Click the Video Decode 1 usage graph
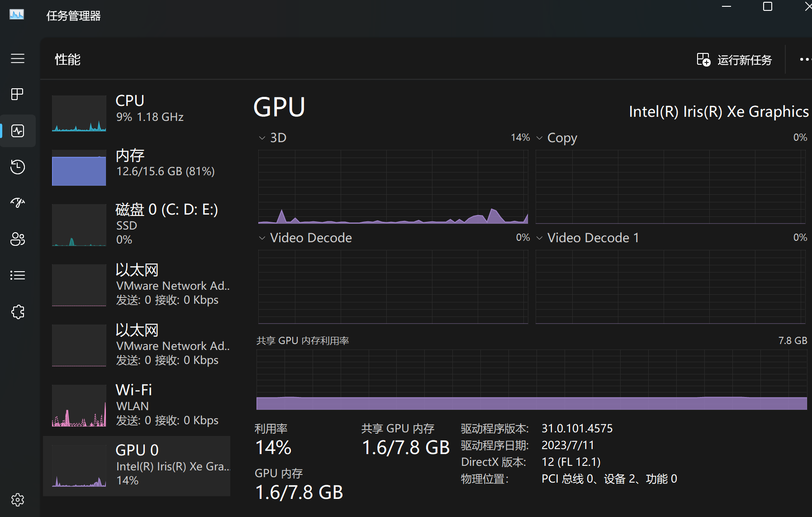812x517 pixels. tap(670, 287)
